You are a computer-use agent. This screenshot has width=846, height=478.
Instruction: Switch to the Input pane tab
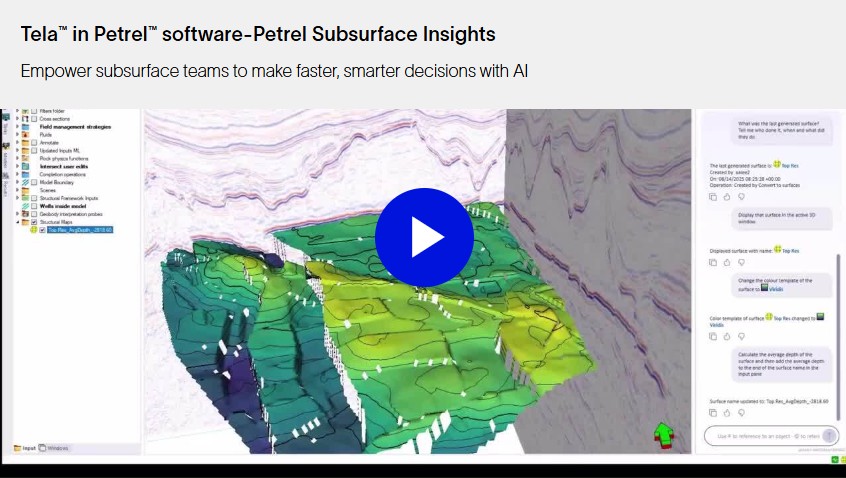[25, 448]
